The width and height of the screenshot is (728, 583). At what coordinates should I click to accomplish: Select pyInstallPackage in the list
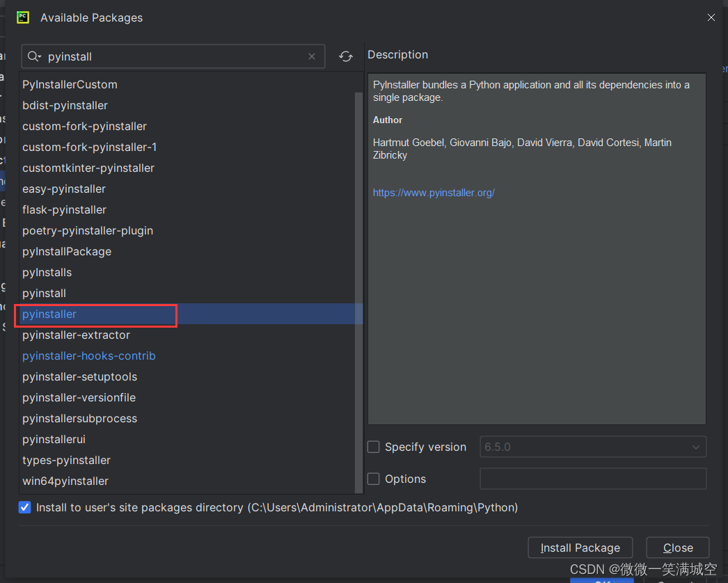(x=191, y=252)
